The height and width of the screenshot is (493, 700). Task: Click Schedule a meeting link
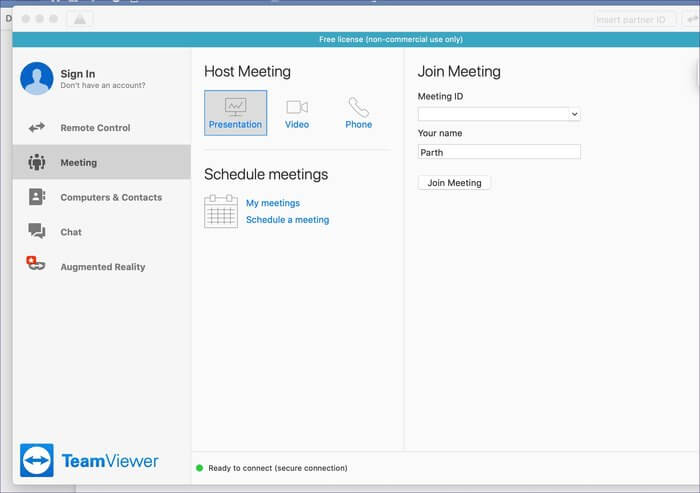288,220
